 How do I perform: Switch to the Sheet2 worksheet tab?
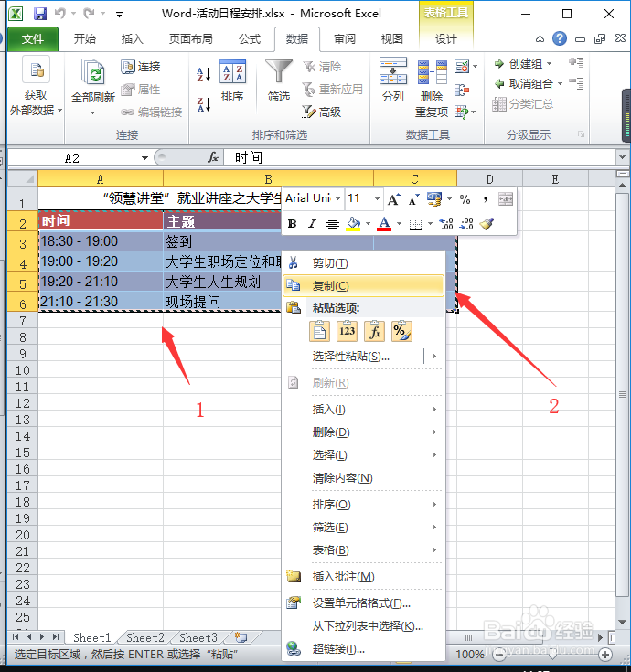144,638
